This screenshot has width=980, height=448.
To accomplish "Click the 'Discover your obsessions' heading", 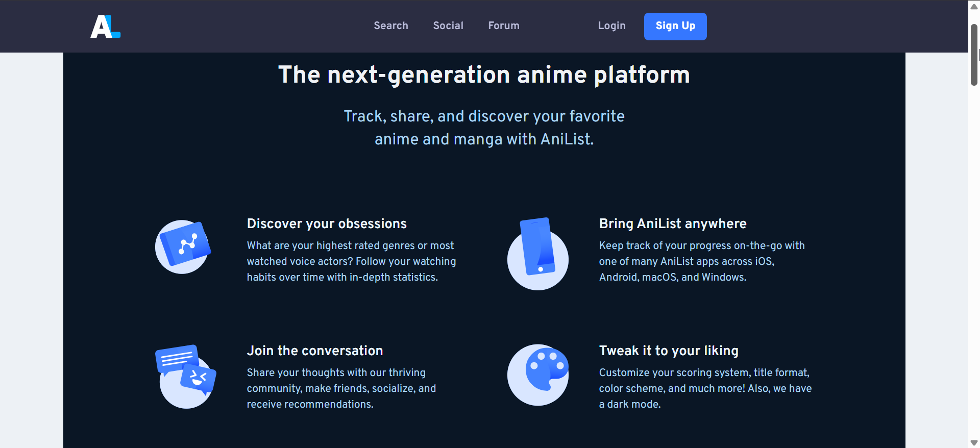I will [x=327, y=224].
